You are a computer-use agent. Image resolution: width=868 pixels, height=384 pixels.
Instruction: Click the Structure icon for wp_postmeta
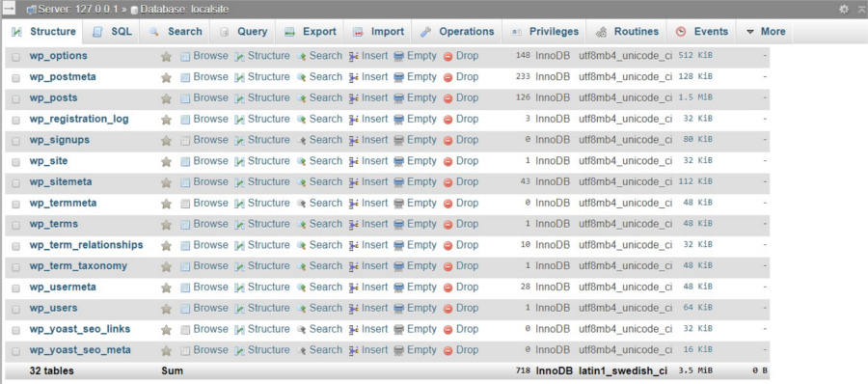pyautogui.click(x=239, y=77)
